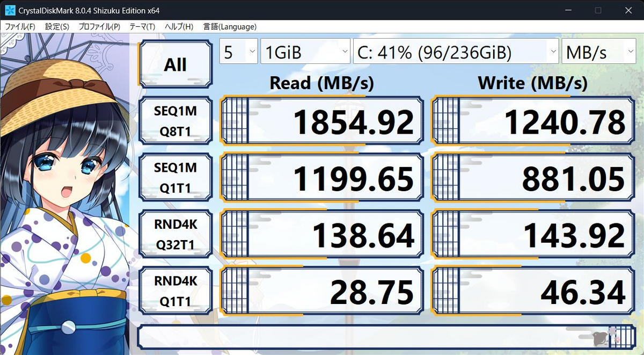Viewport: 644px width, 355px height.
Task: Open the テーマ(T) menu
Action: pos(142,26)
